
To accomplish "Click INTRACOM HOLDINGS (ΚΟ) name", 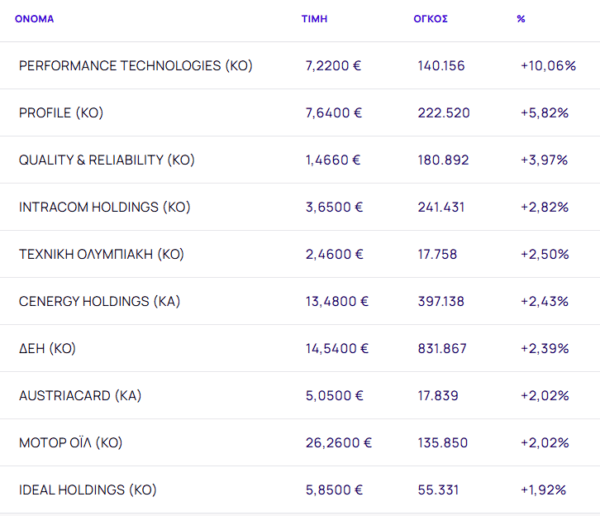I will point(104,207).
